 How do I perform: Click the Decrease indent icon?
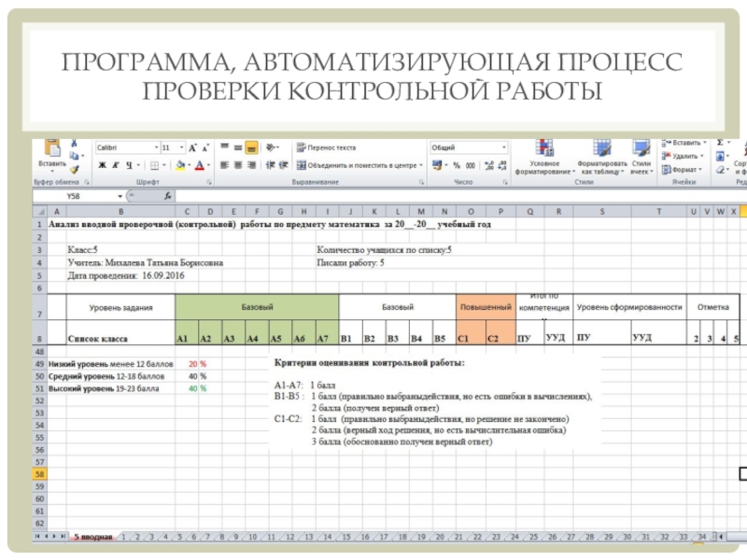coord(270,165)
